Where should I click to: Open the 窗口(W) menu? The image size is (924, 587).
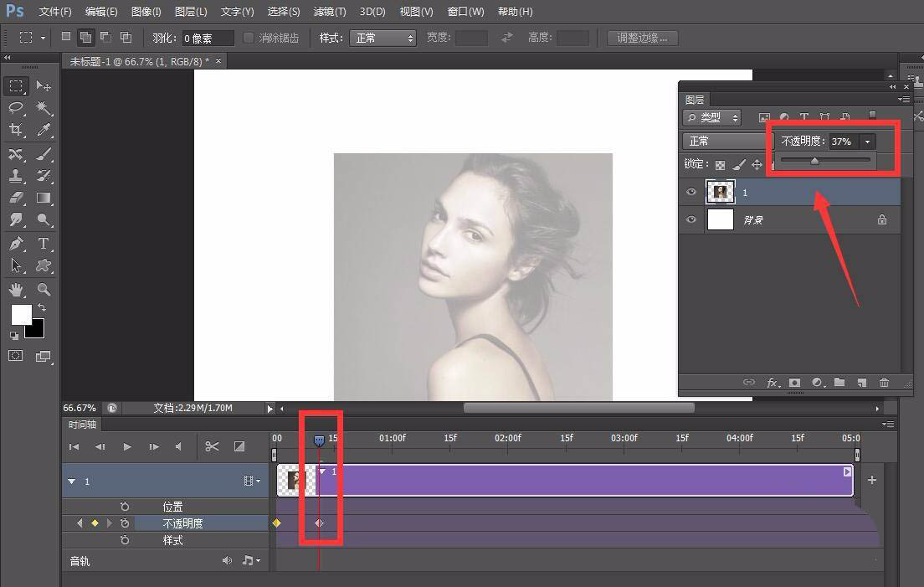[465, 12]
